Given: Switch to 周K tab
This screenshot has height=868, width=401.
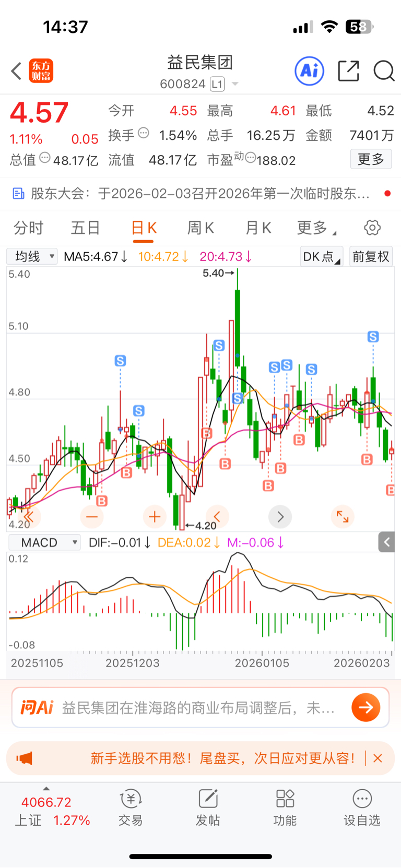Looking at the screenshot, I should (x=201, y=228).
